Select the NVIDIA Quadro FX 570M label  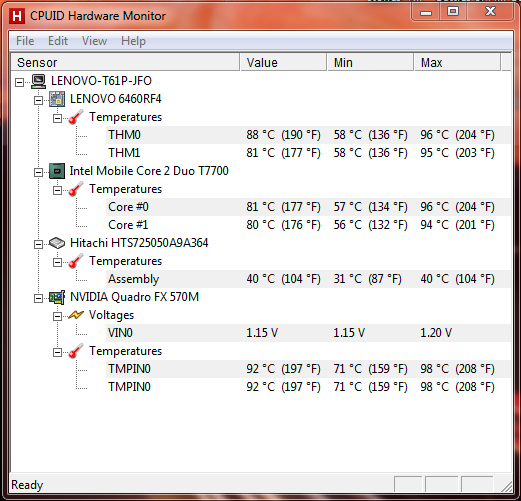134,297
